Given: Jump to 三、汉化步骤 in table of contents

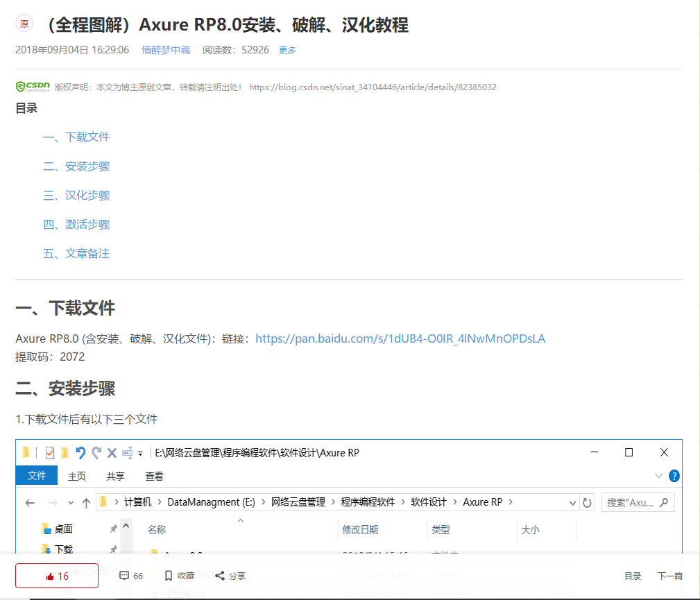Looking at the screenshot, I should point(76,195).
